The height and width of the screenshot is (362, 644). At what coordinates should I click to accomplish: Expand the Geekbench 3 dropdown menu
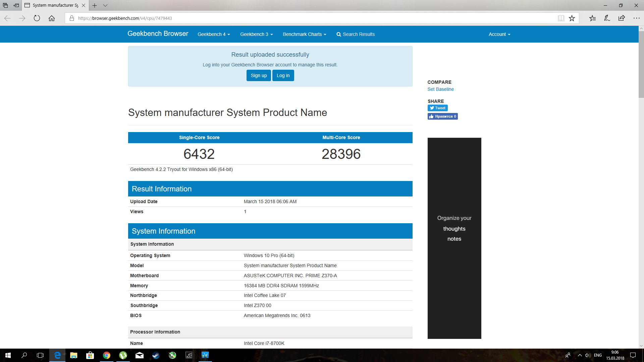tap(256, 34)
